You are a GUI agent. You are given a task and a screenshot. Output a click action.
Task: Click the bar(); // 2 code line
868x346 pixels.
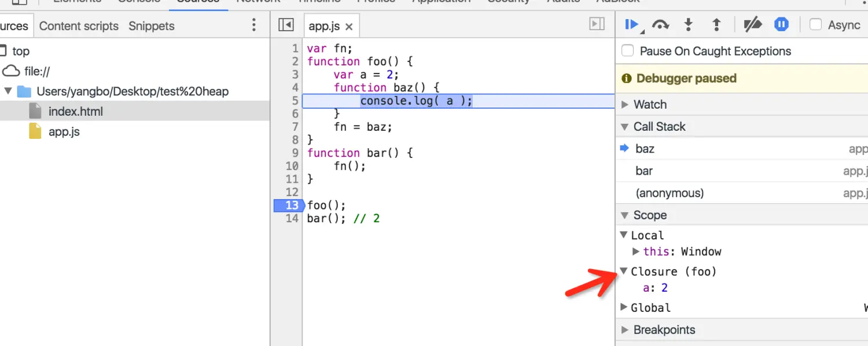[x=343, y=218]
